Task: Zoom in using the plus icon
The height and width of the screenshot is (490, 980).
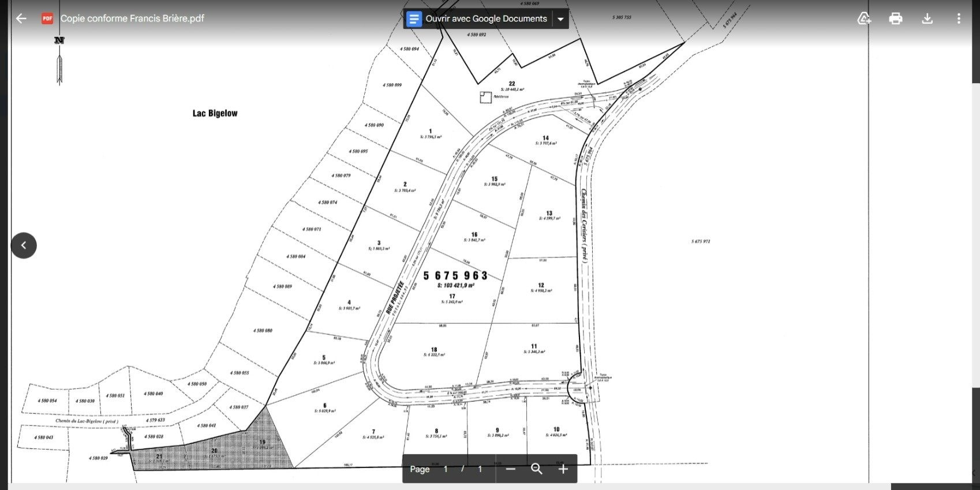Action: click(x=563, y=469)
